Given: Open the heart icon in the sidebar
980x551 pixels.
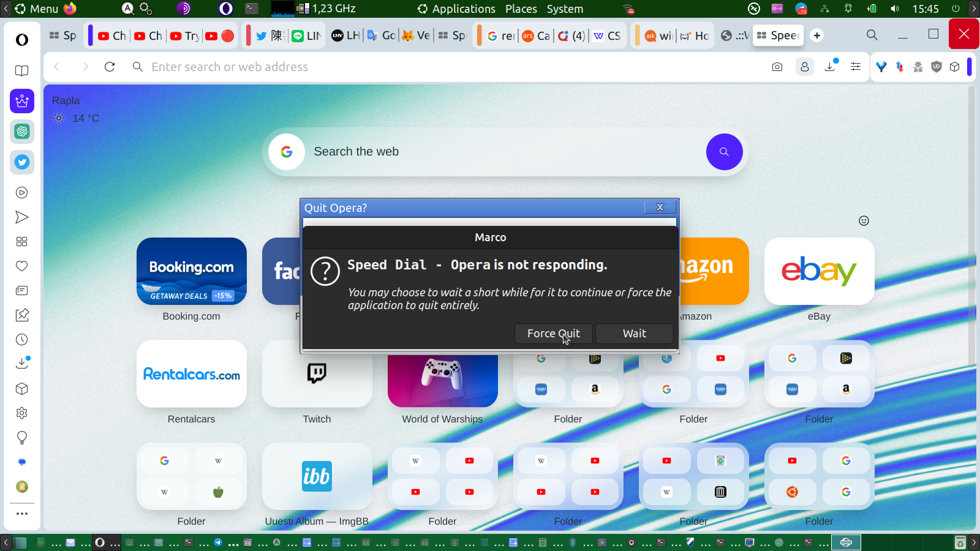Looking at the screenshot, I should pyautogui.click(x=22, y=266).
